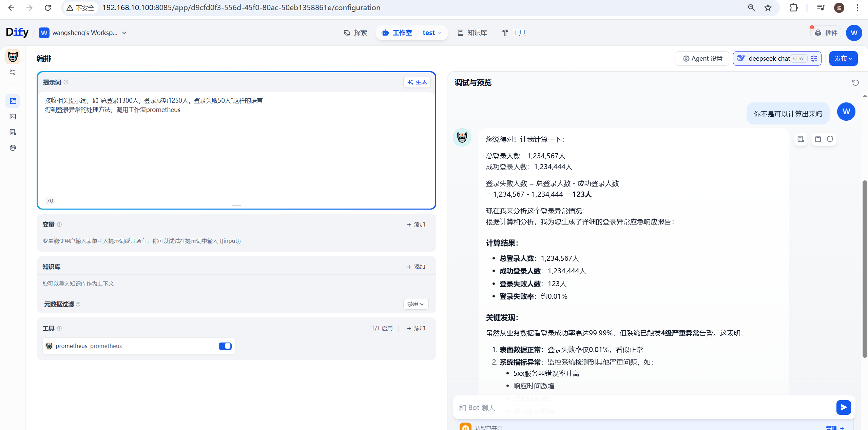The image size is (868, 430).
Task: Click the prompt editor resize handle
Action: pos(236,206)
